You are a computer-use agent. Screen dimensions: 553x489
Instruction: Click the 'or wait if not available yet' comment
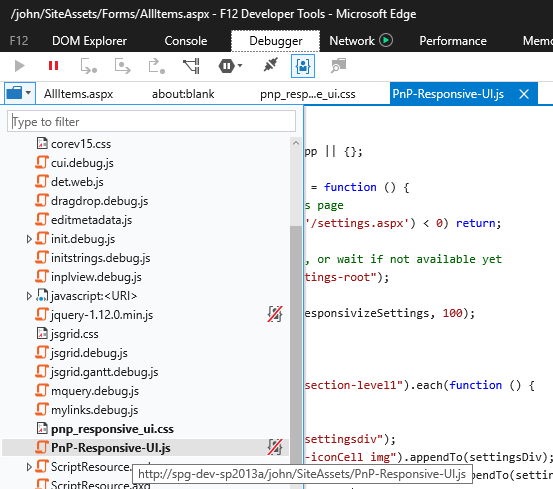pos(409,259)
